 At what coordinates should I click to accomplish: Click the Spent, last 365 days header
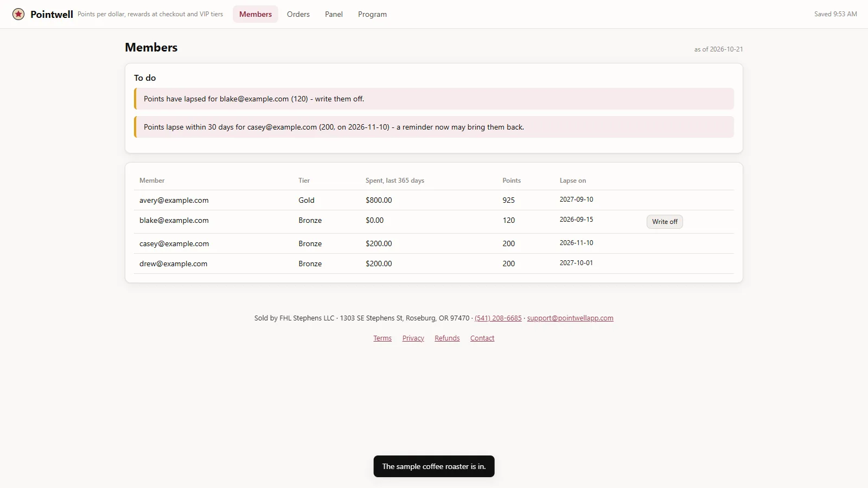click(x=395, y=181)
